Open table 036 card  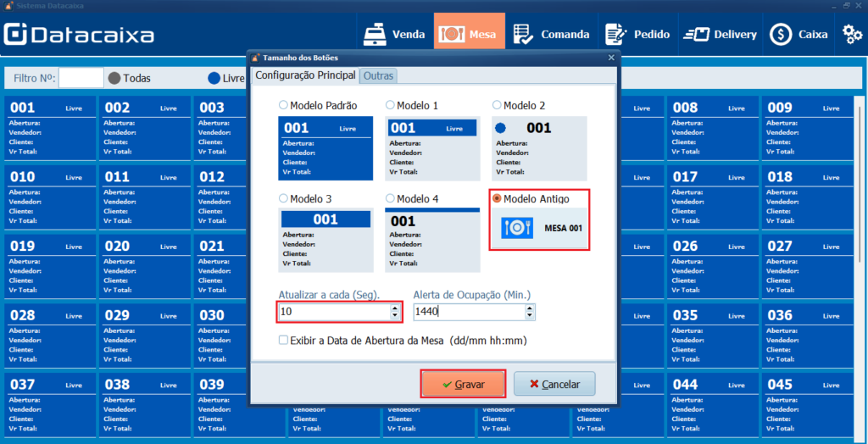[x=808, y=336]
